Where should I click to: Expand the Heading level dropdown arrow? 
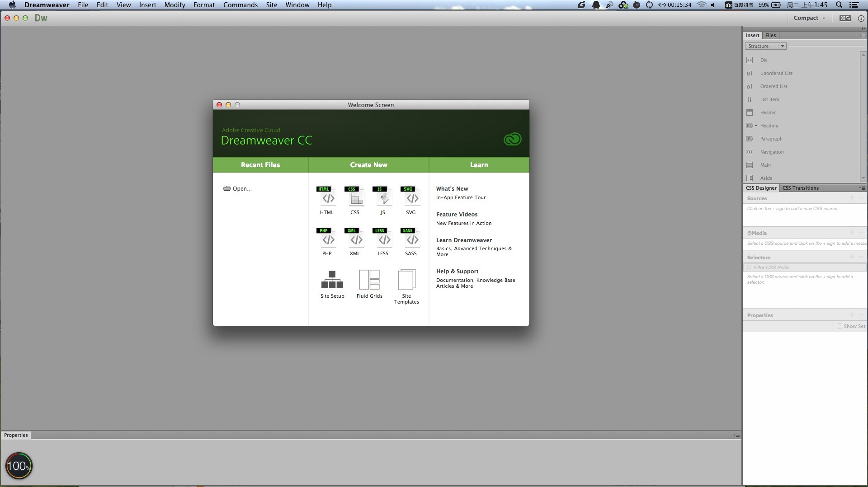756,126
